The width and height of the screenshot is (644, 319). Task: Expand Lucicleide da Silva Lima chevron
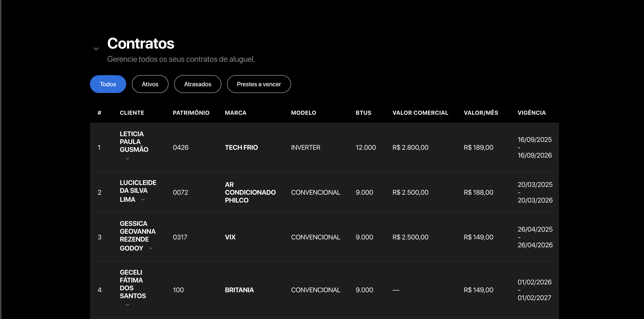coord(143,200)
